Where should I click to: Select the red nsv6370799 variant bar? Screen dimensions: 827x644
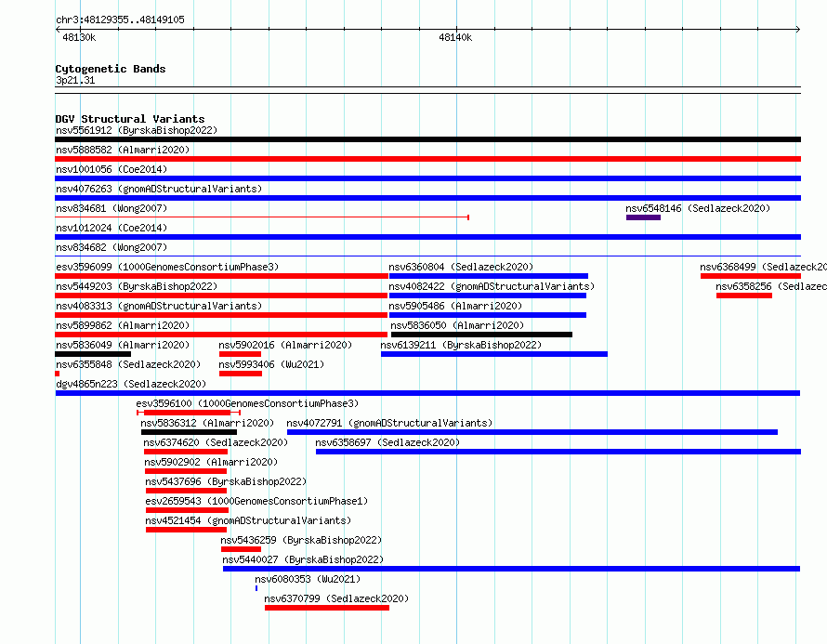[x=327, y=608]
